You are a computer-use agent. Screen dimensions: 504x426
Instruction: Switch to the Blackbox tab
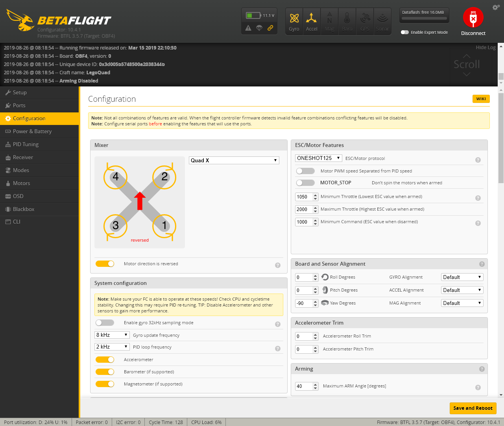39,209
